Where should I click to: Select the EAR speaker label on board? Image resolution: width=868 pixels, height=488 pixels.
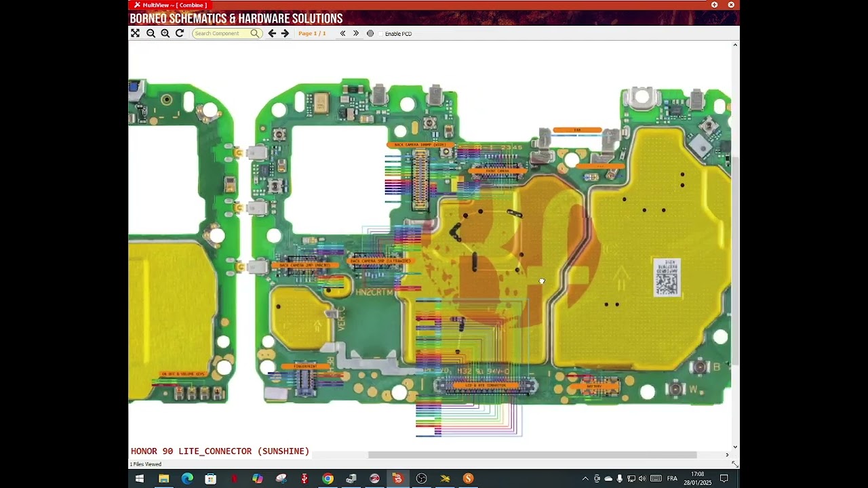click(577, 130)
